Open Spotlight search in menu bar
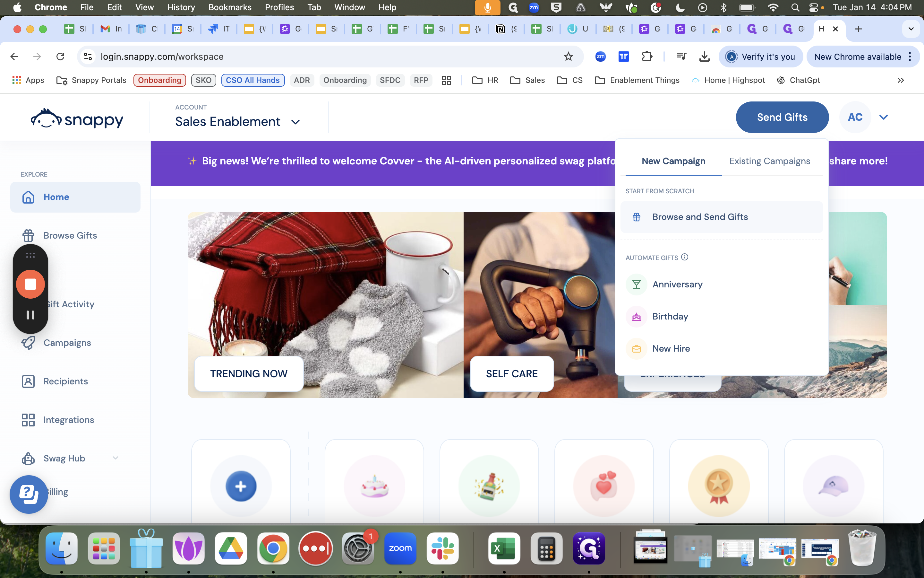 coord(795,7)
